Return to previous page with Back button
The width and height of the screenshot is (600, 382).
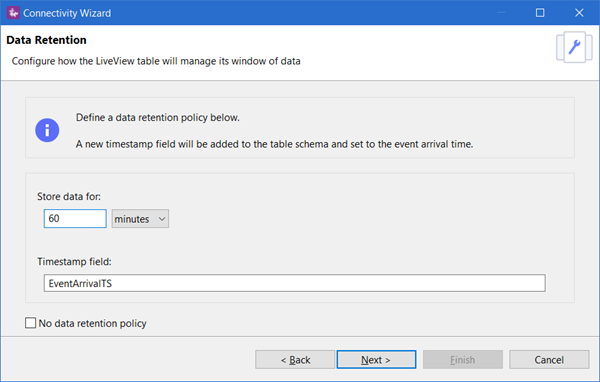[x=295, y=360]
